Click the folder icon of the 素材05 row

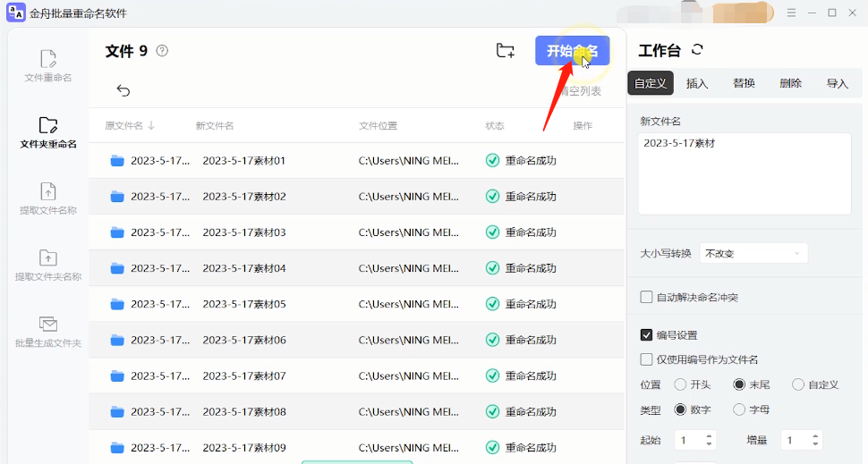[x=117, y=304]
